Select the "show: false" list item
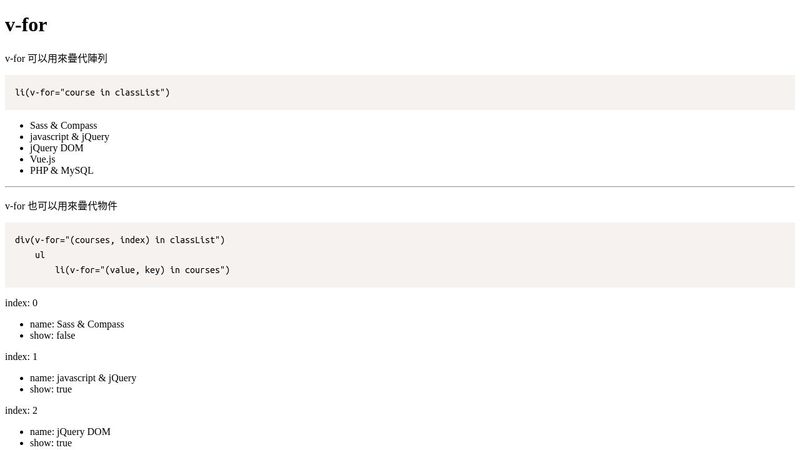The height and width of the screenshot is (450, 800). pos(52,336)
